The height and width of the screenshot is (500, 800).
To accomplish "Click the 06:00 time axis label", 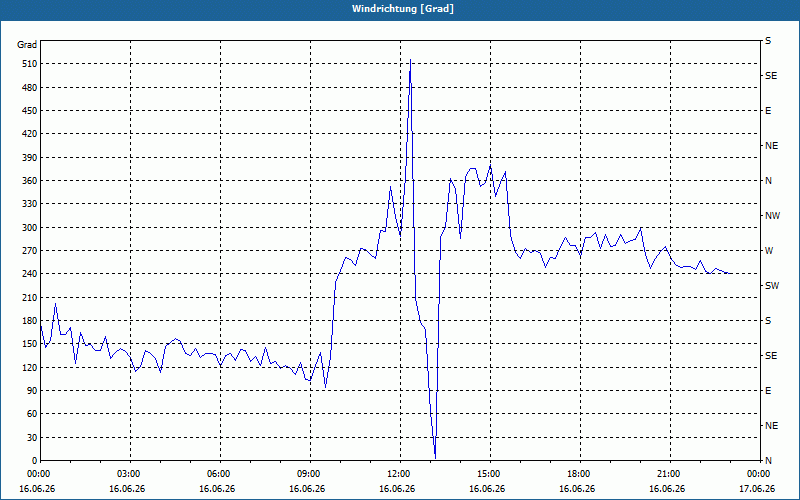I will (x=220, y=473).
